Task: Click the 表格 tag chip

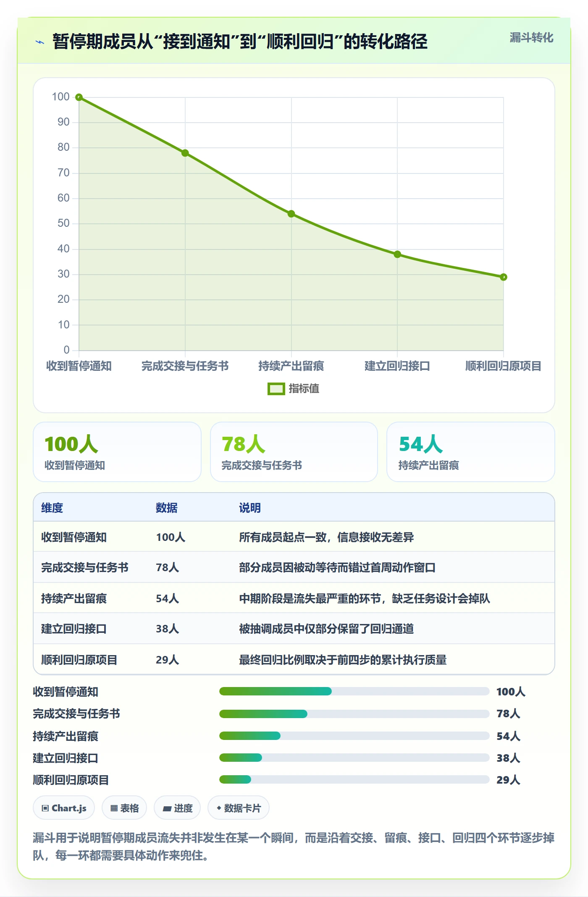Action: [x=124, y=808]
